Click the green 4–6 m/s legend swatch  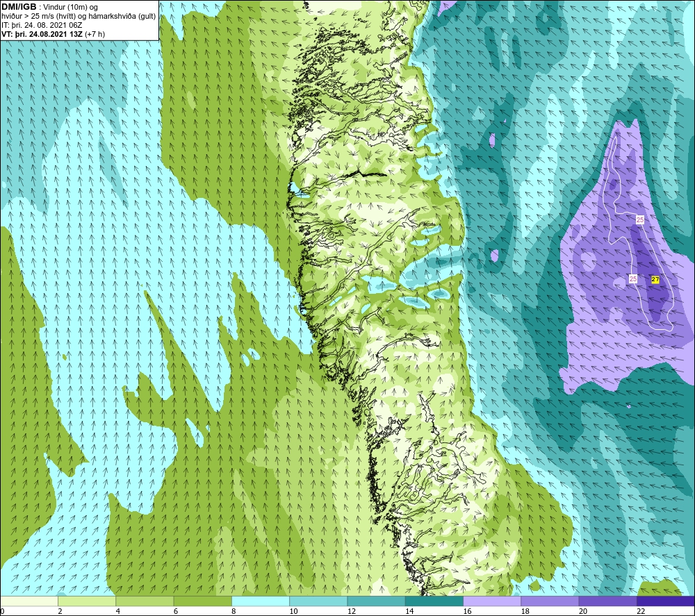[145, 601]
